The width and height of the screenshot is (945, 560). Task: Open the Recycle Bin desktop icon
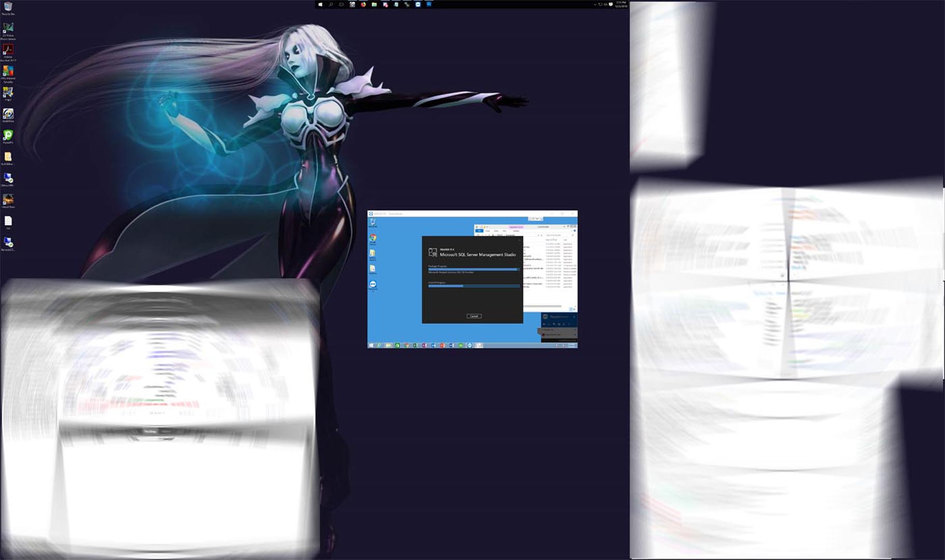point(8,7)
